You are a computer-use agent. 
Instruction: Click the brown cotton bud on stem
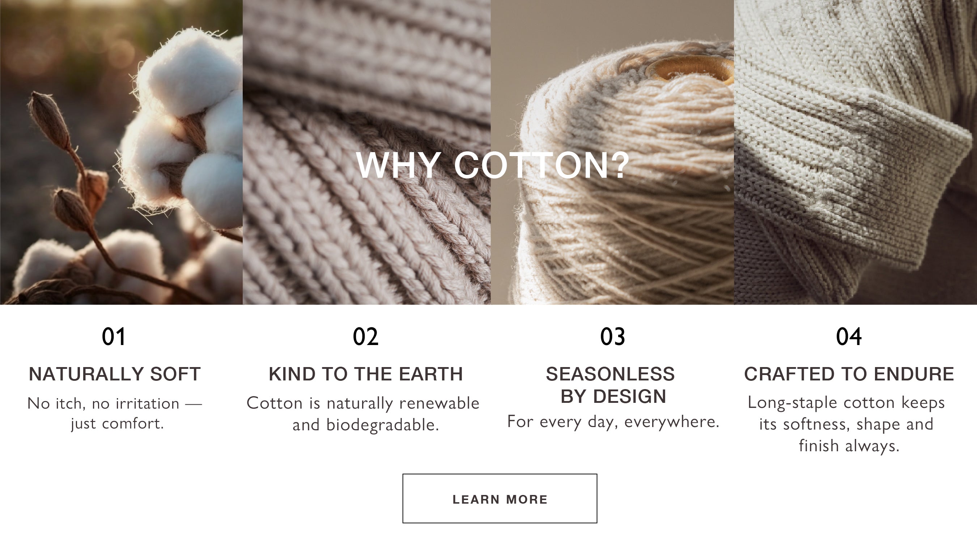(x=49, y=119)
